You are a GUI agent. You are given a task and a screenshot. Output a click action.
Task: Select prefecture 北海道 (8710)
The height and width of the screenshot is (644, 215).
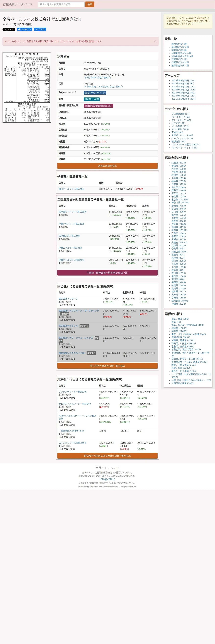click(x=178, y=163)
